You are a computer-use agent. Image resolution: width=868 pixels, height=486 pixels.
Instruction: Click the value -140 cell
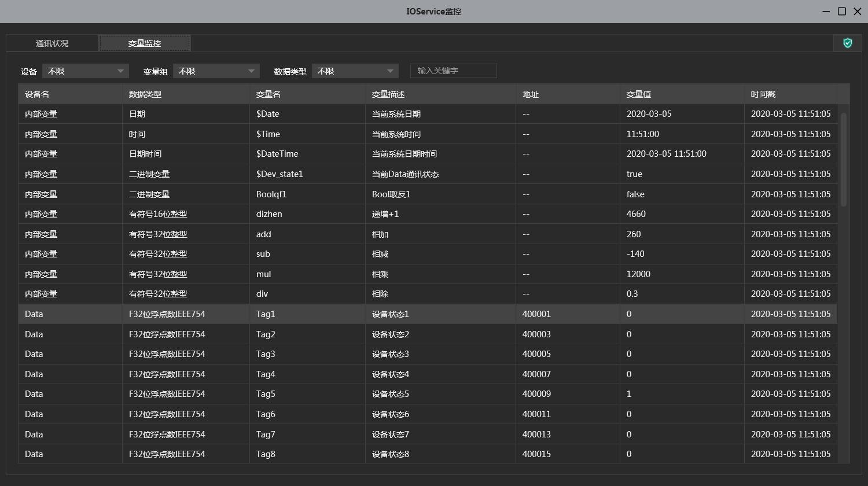682,254
